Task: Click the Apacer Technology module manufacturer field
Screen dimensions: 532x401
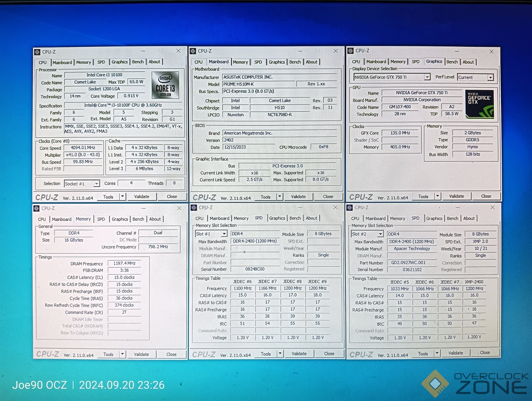Action: pyautogui.click(x=412, y=249)
